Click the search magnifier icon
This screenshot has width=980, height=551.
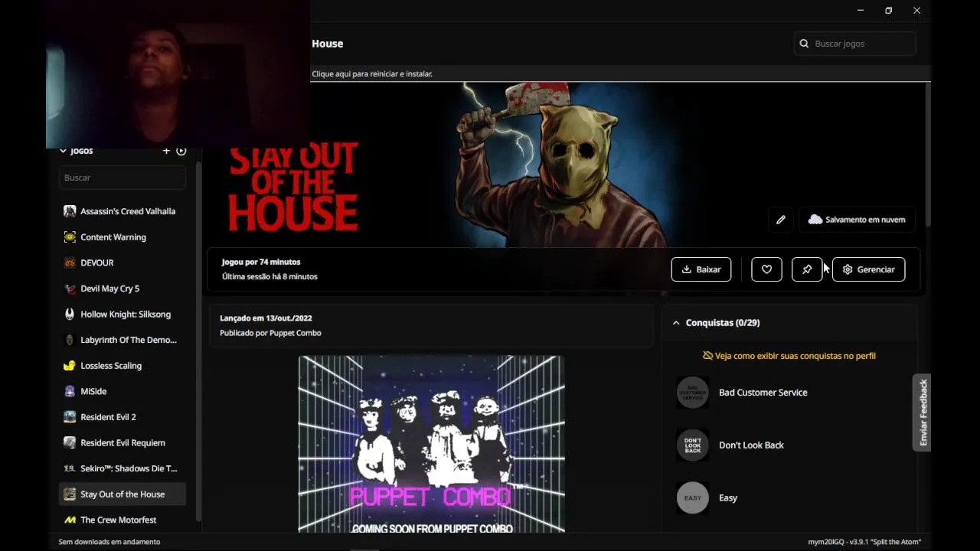click(x=804, y=44)
